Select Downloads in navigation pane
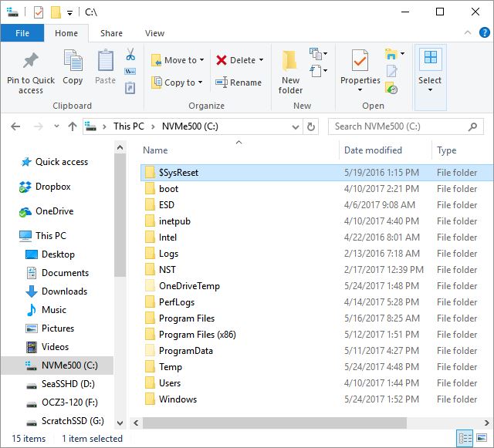The width and height of the screenshot is (494, 448). coord(56,291)
